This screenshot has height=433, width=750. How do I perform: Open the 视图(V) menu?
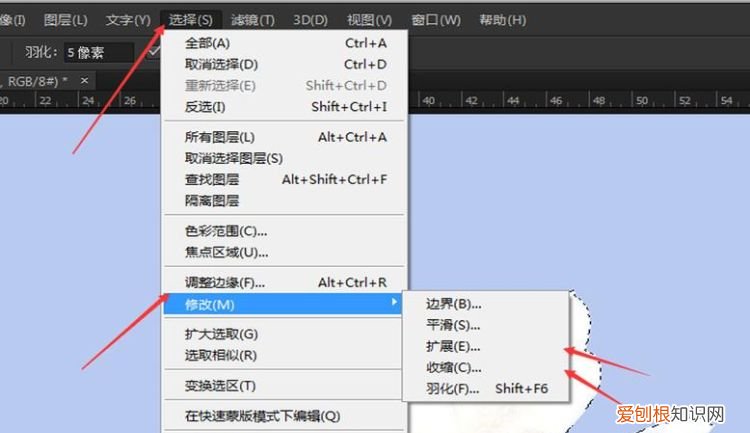pyautogui.click(x=369, y=20)
